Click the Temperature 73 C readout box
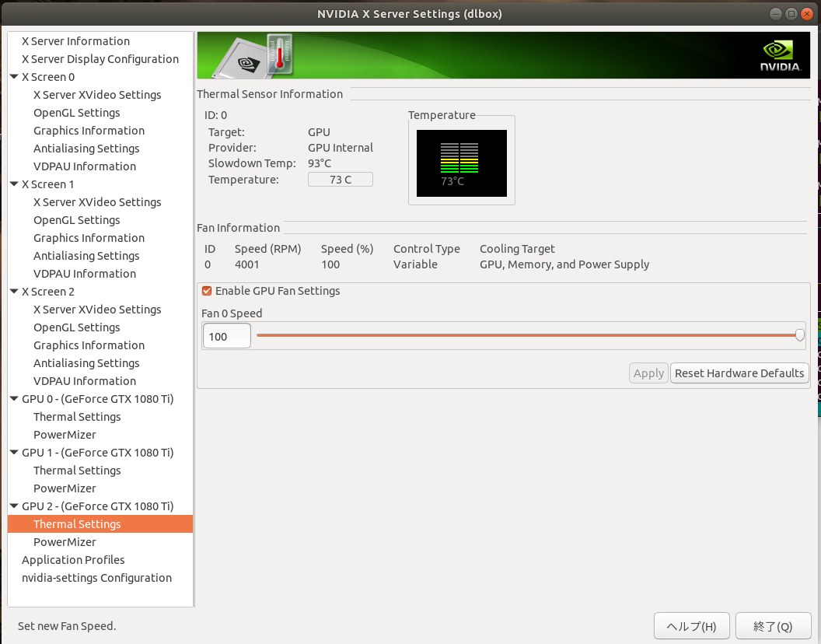Viewport: 821px width, 644px height. 341,180
